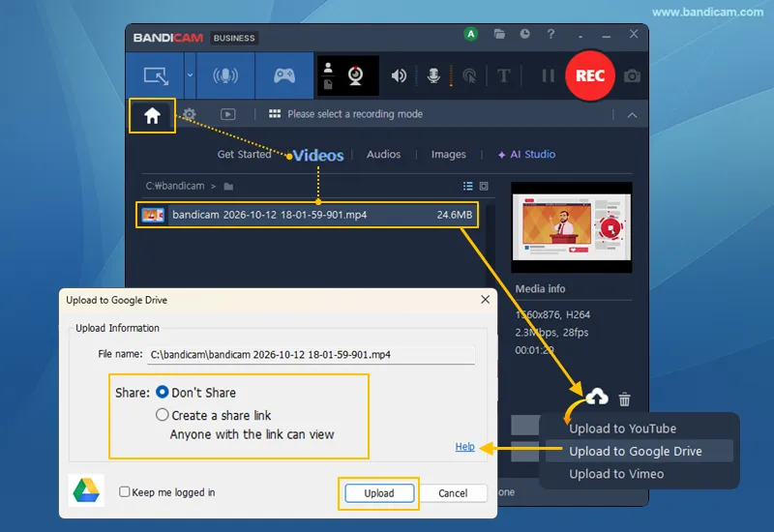Viewport: 774px width, 532px height.
Task: Open the Help link in dialog
Action: pos(464,447)
